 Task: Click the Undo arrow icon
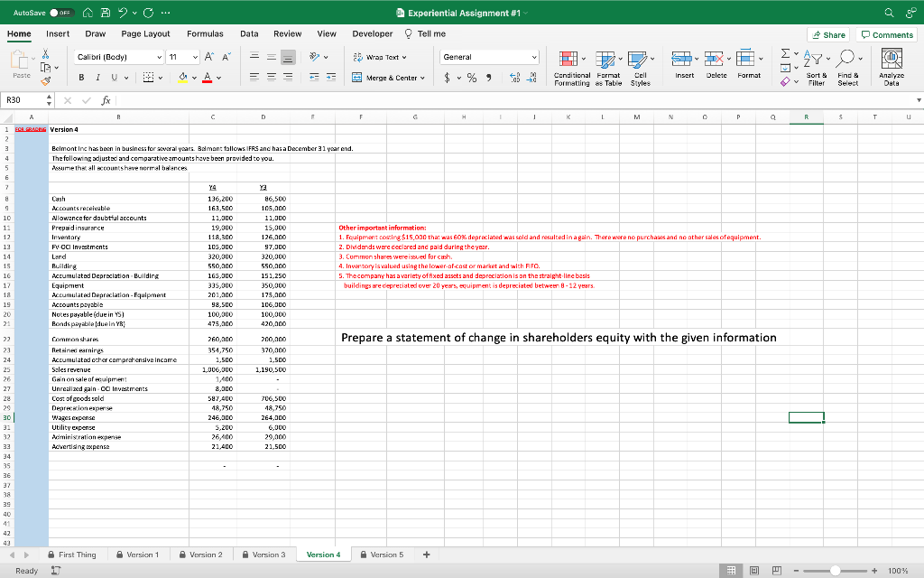click(x=123, y=13)
